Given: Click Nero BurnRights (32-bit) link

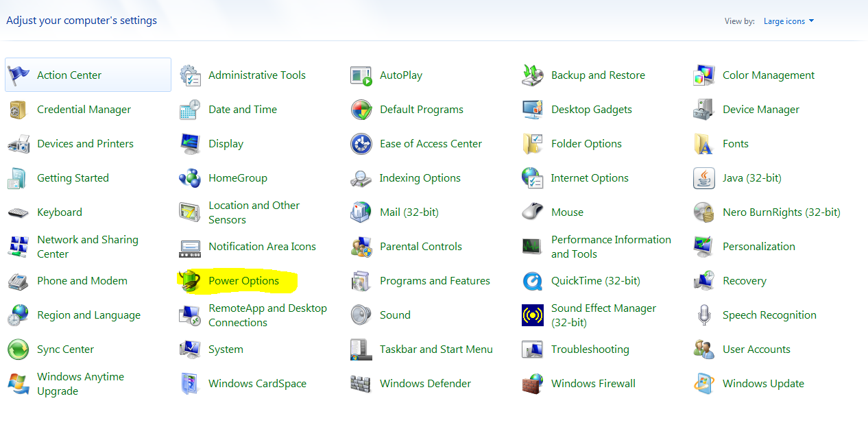Looking at the screenshot, I should 782,212.
